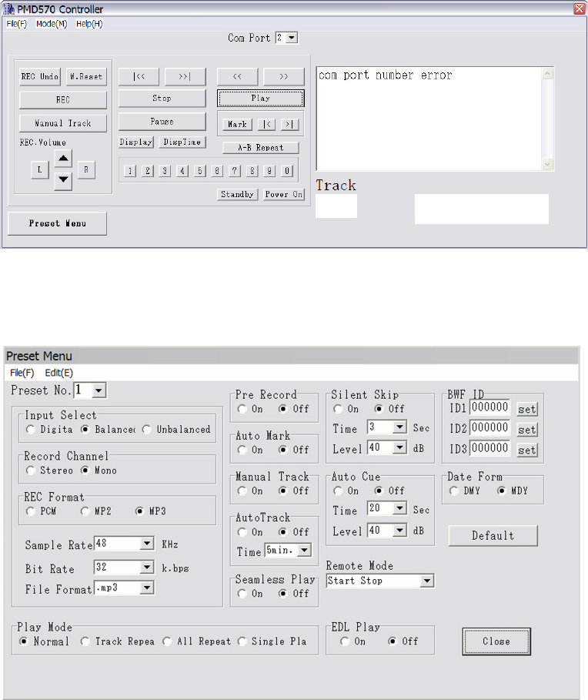This screenshot has height=700, width=588.
Task: Click the previous track |<< button
Action: 139,76
